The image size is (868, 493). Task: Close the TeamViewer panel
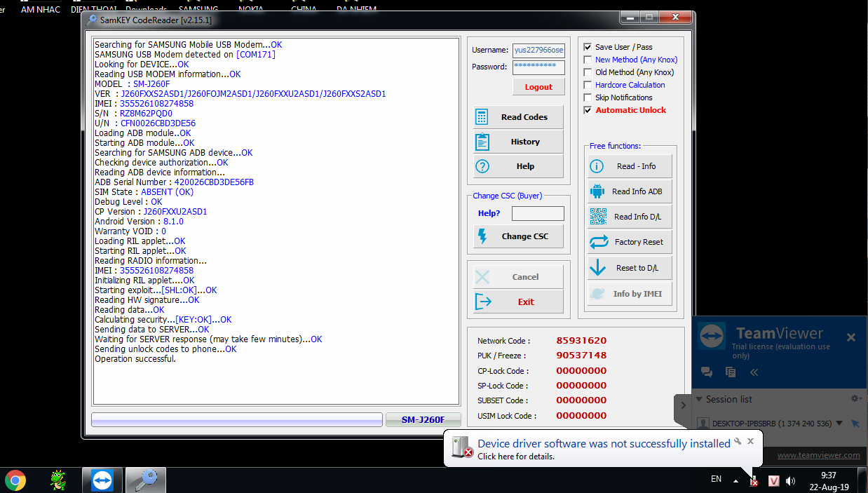pos(851,337)
